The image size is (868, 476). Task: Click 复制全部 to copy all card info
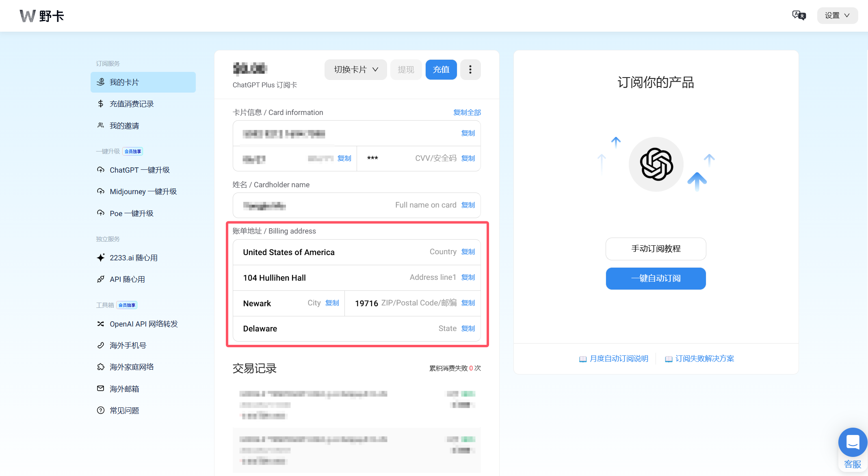tap(467, 113)
